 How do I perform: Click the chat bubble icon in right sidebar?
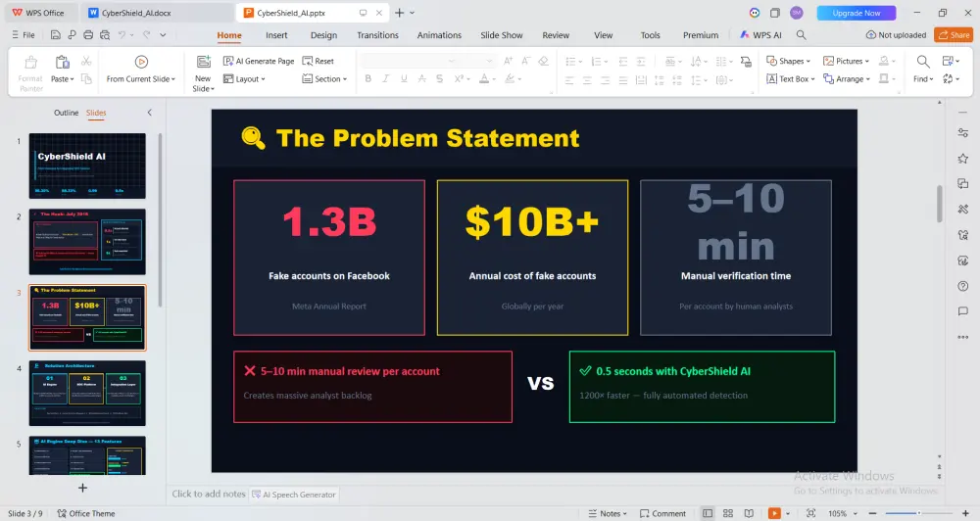click(x=963, y=311)
